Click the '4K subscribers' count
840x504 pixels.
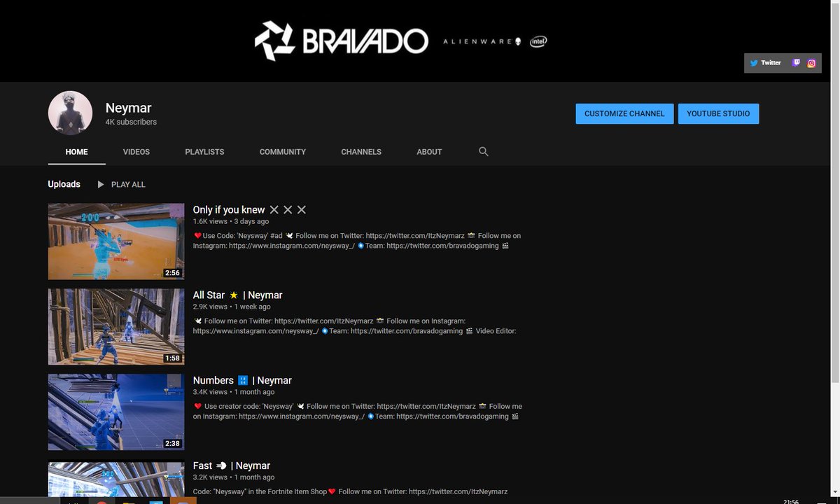coord(131,122)
